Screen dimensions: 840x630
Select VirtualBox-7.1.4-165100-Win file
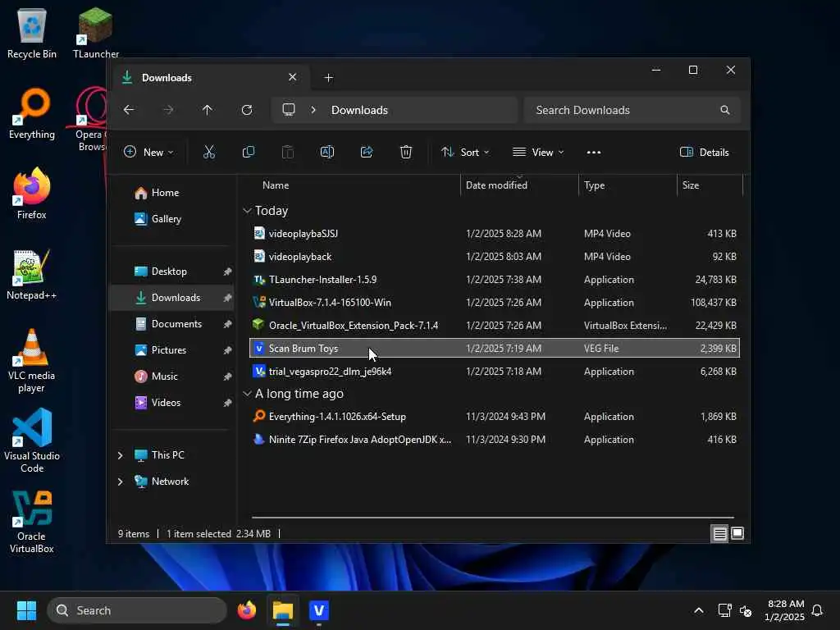[x=494, y=303]
